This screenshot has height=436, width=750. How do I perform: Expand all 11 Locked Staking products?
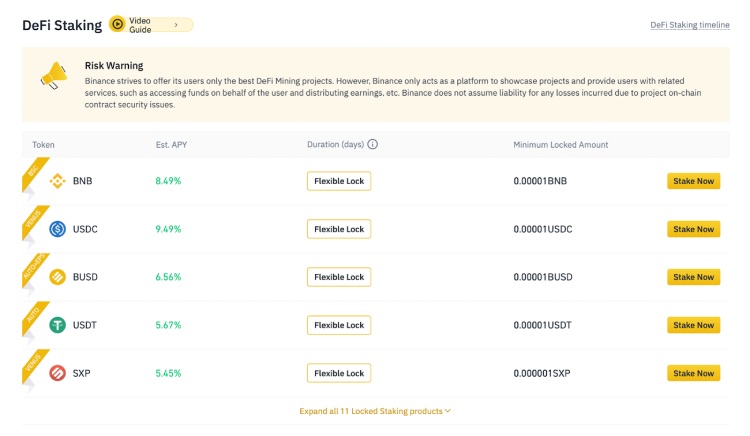tap(375, 411)
